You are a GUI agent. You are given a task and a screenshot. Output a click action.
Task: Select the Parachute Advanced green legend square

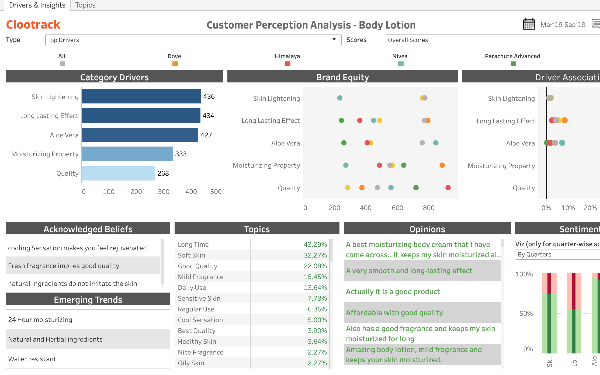click(514, 64)
